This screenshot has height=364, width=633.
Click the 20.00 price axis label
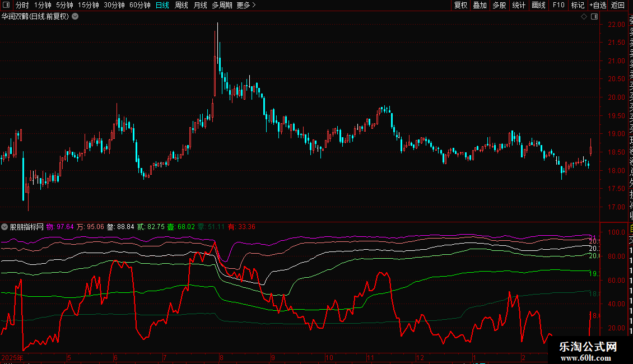coord(616,97)
